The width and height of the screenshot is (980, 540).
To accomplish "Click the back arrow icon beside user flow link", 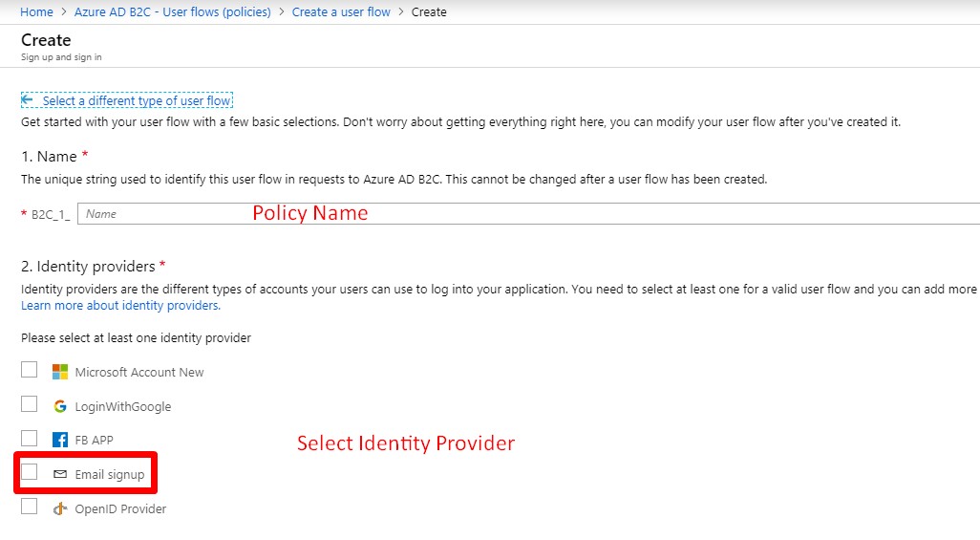I will (x=27, y=100).
